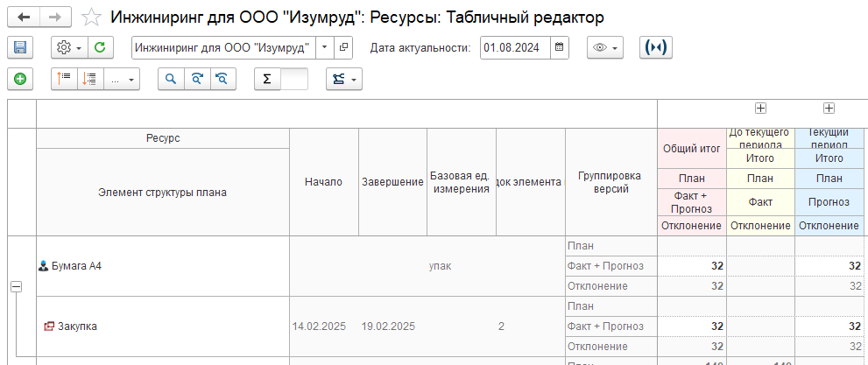Add Закупка to favorites with the star
The image size is (868, 365).
90,18
